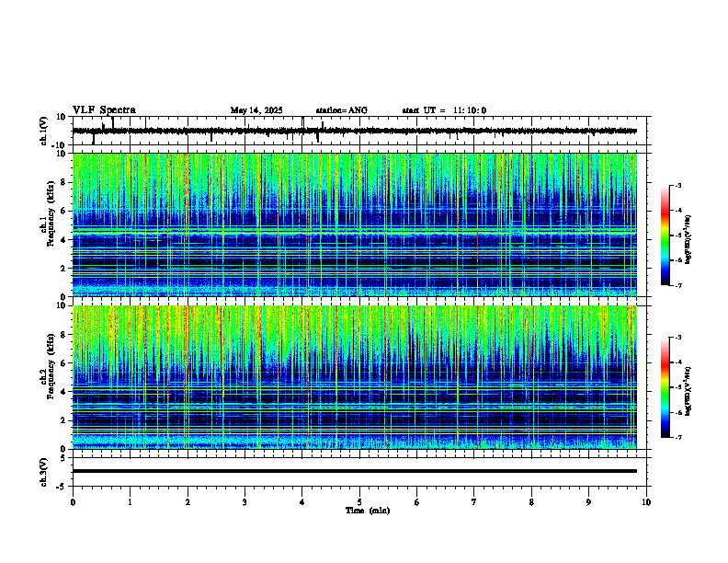
Task: Click the "-3" tick on ch.1 color bar
Action: coord(677,185)
